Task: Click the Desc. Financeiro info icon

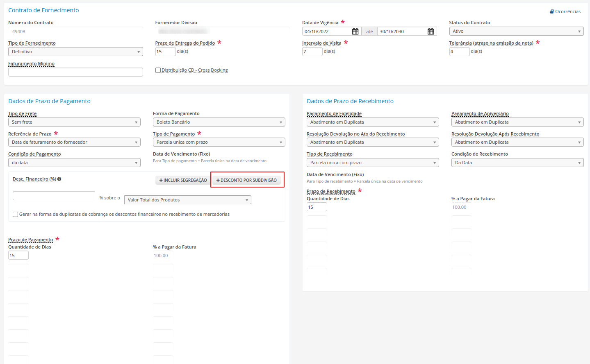Action: click(59, 179)
